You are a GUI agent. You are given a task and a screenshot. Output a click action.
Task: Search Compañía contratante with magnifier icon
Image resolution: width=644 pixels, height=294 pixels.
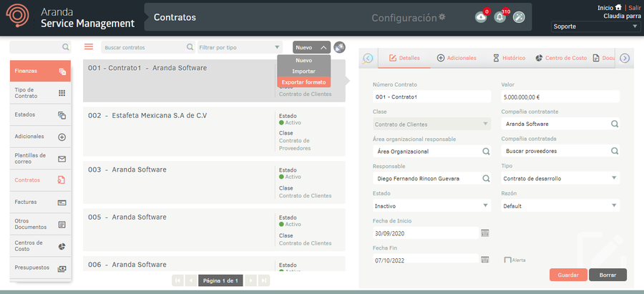[615, 124]
